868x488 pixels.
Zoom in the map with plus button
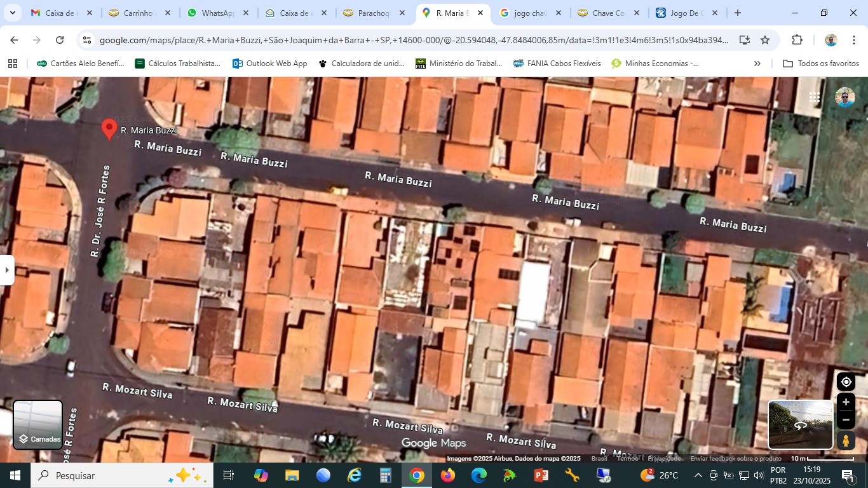tap(846, 402)
